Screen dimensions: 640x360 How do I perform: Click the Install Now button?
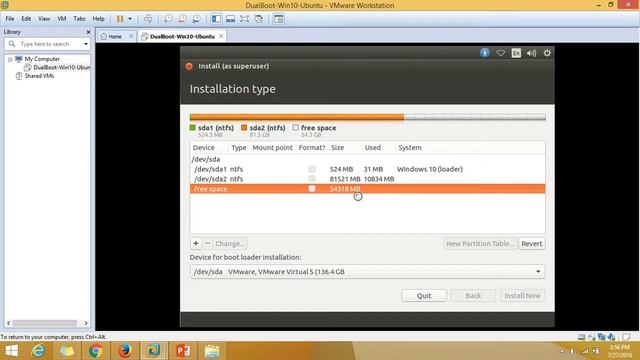click(522, 296)
